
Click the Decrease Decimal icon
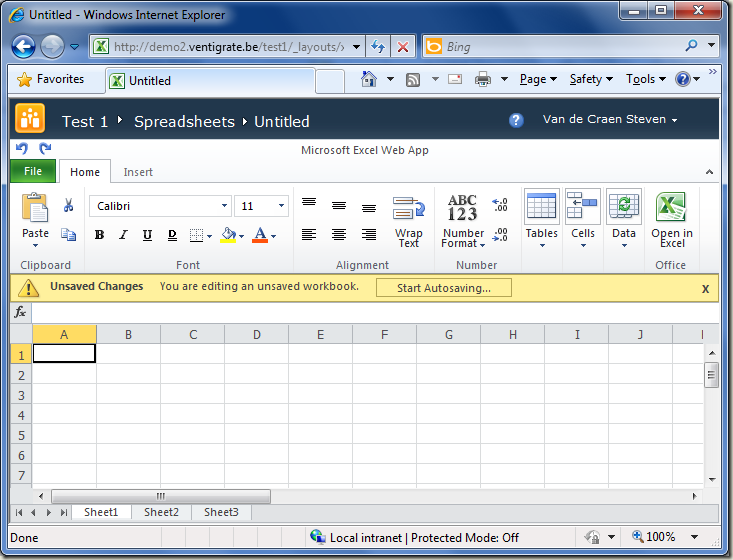point(500,235)
